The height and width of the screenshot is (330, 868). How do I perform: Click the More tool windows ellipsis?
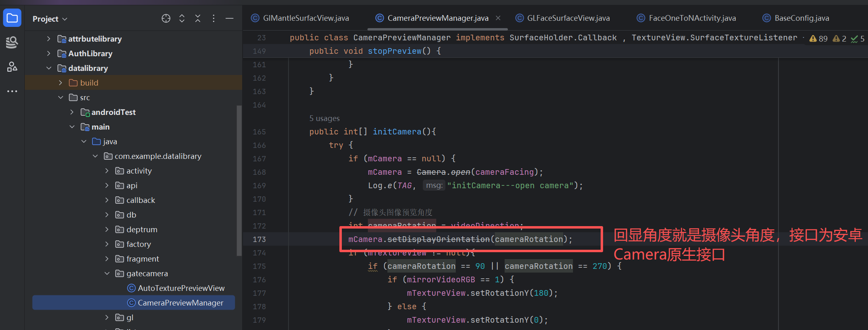[x=12, y=91]
